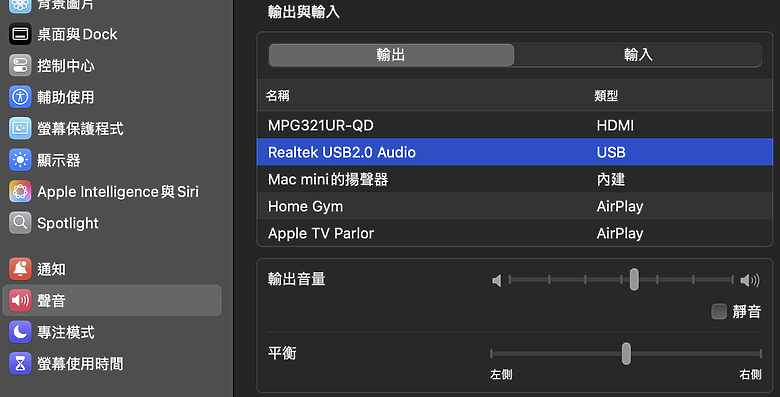Image resolution: width=780 pixels, height=397 pixels.
Task: Adjust the 平衡 balance slider
Action: (626, 353)
